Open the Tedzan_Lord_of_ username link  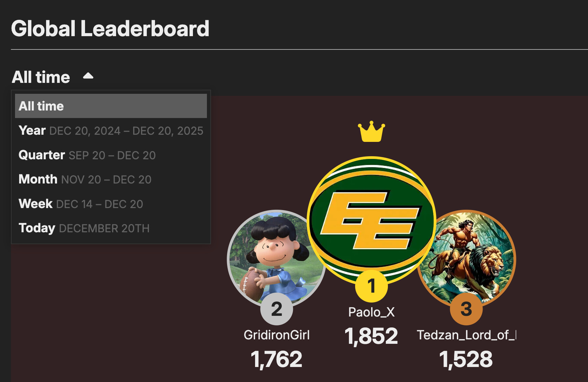[x=466, y=335]
